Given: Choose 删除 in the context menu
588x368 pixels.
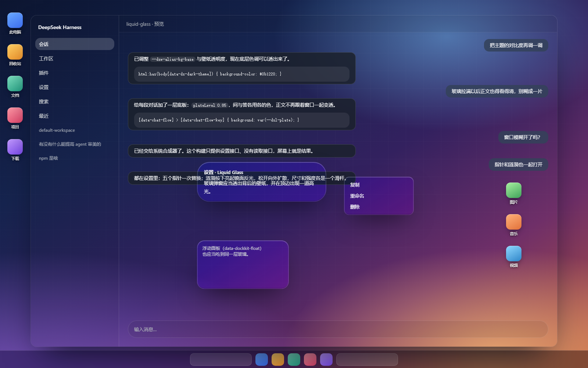Looking at the screenshot, I should (379, 207).
